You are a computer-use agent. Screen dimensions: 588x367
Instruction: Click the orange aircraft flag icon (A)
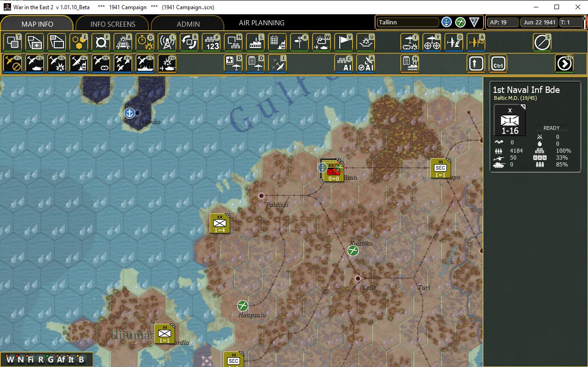coord(476,42)
